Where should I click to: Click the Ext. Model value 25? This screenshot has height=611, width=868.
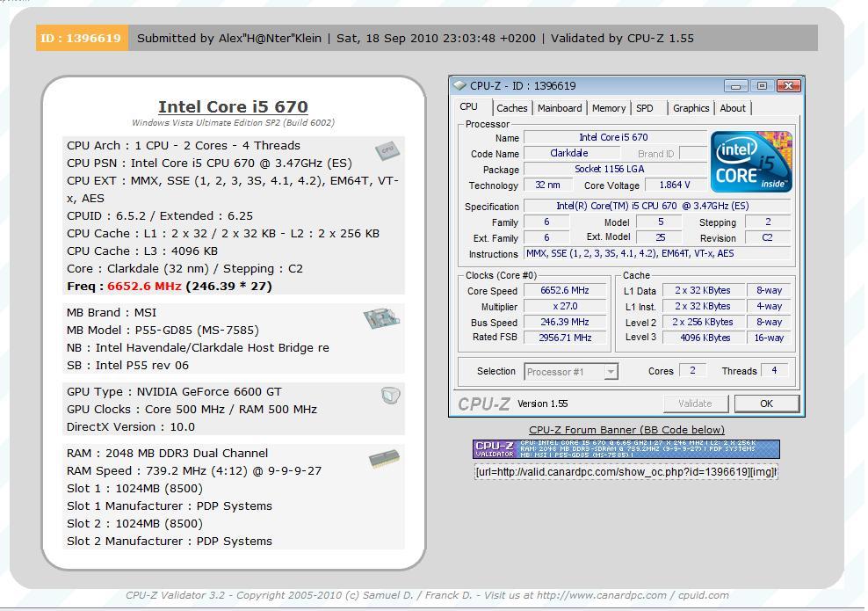659,237
